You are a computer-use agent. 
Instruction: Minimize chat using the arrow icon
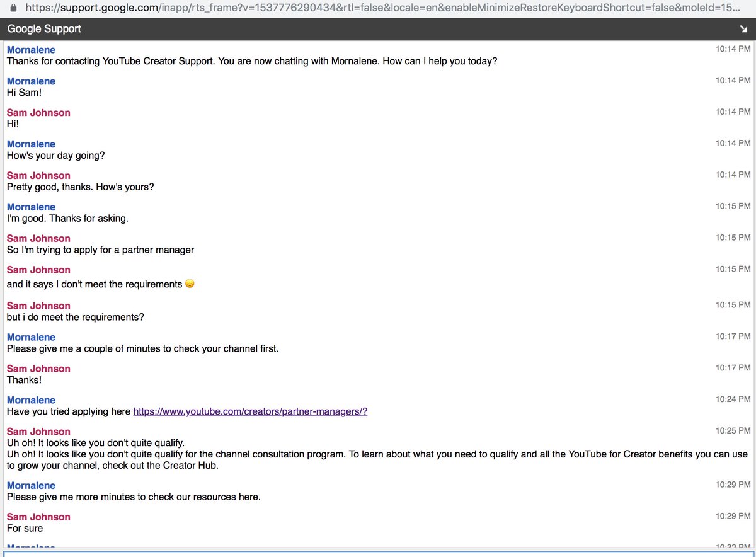[743, 29]
